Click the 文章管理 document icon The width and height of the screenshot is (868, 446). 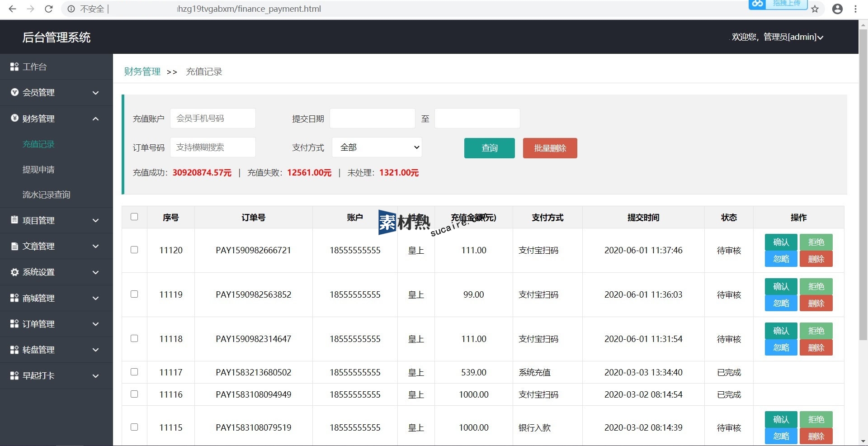coord(14,246)
